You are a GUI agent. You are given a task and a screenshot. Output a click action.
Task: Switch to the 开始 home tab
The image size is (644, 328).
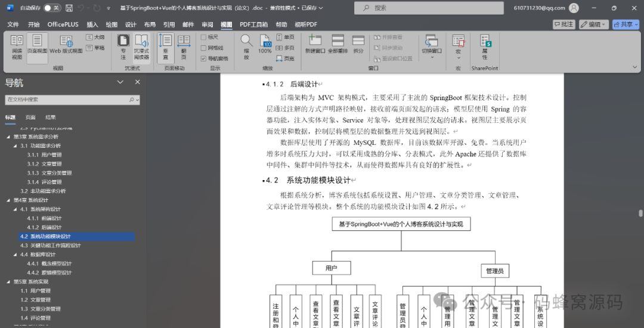[33, 24]
